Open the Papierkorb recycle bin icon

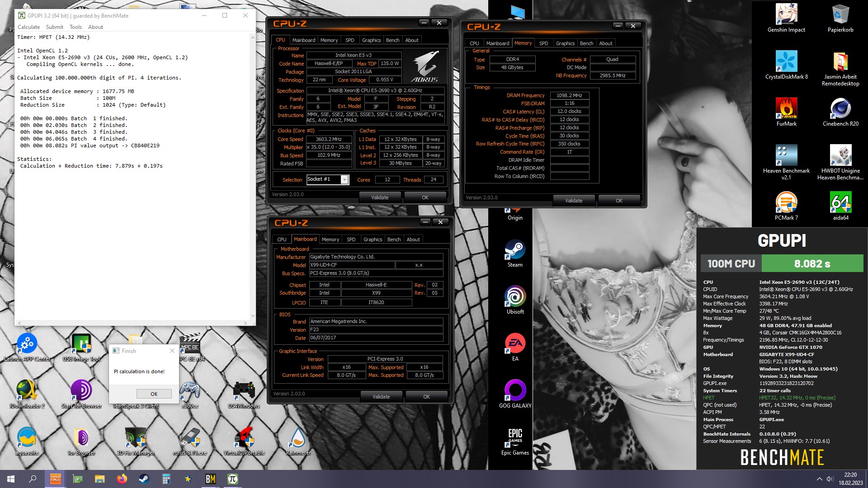point(840,18)
